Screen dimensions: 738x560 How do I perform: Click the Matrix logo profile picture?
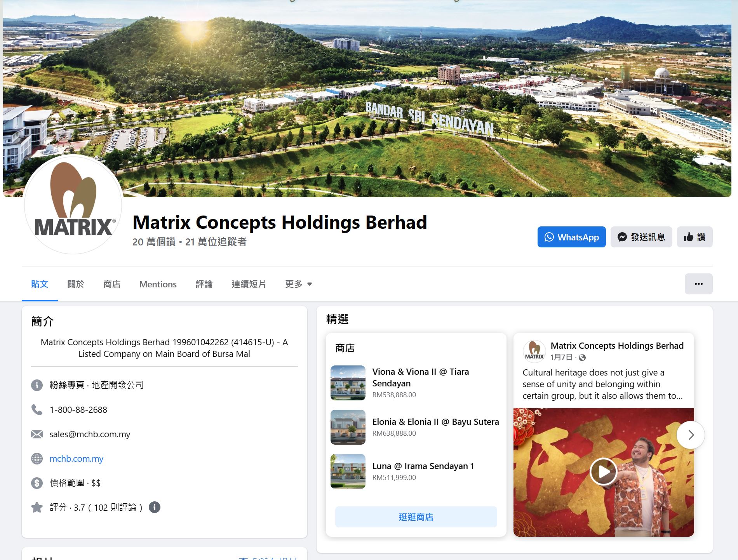73,205
